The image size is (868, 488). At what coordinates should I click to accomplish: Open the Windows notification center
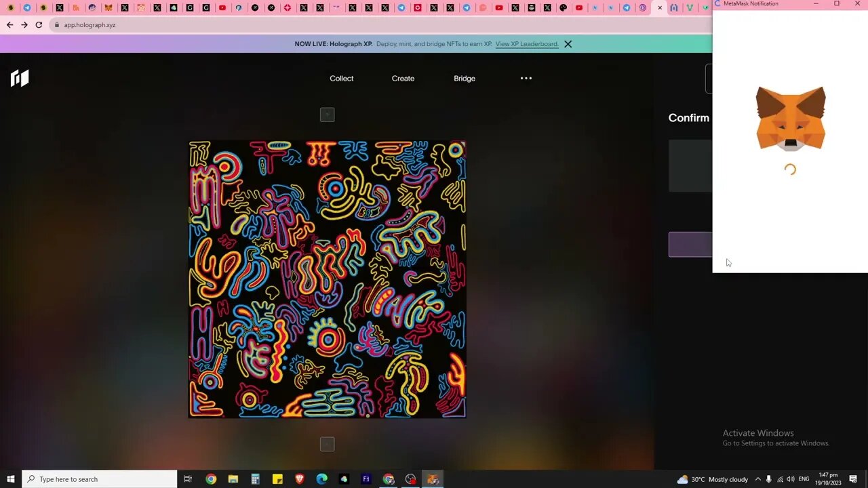click(854, 479)
